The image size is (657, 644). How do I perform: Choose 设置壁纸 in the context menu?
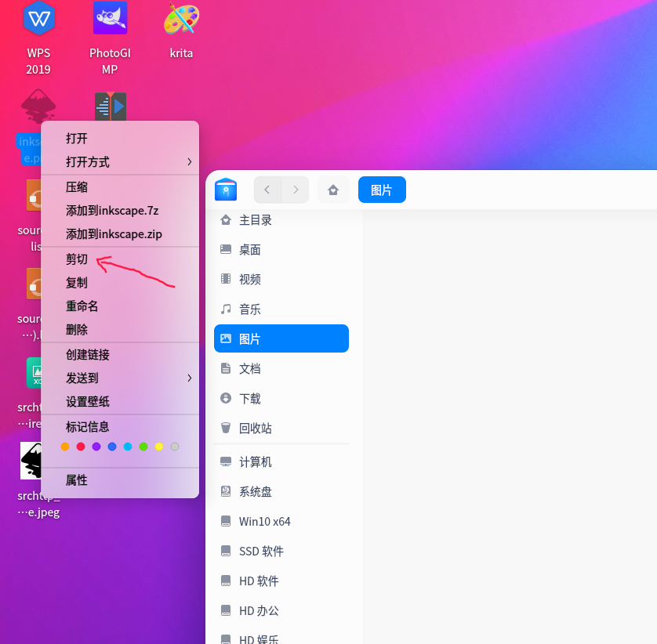[120, 402]
